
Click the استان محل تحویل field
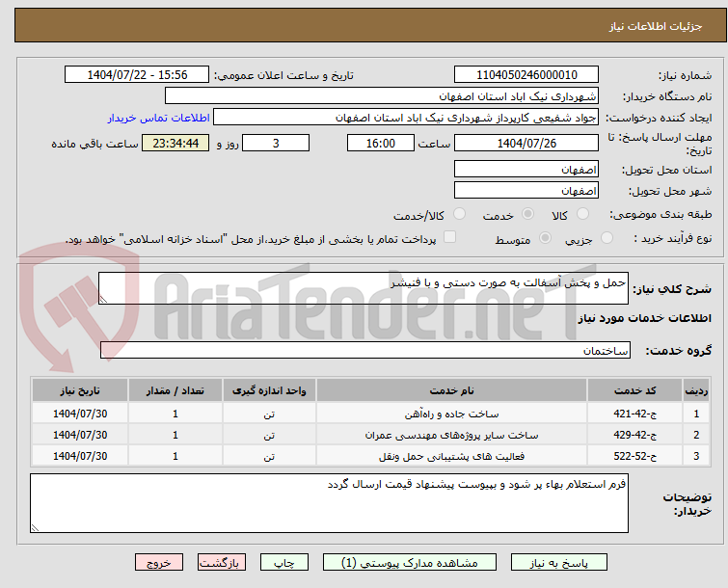(x=526, y=169)
